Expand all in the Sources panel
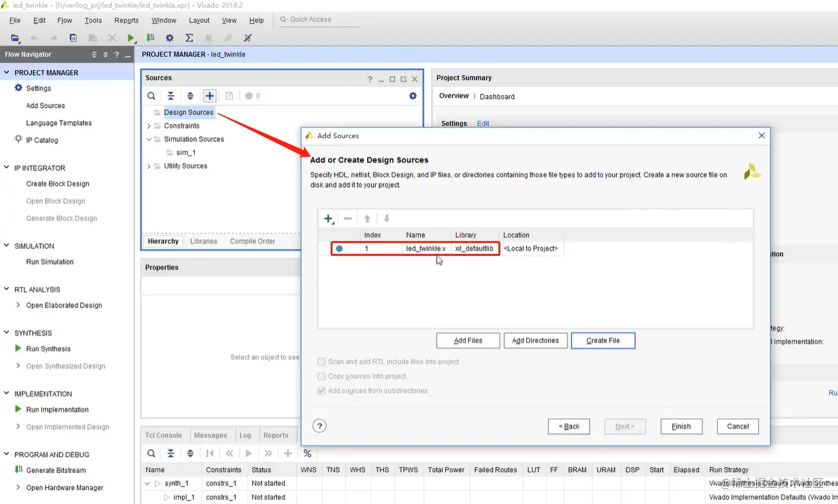838x504 pixels. tap(190, 96)
